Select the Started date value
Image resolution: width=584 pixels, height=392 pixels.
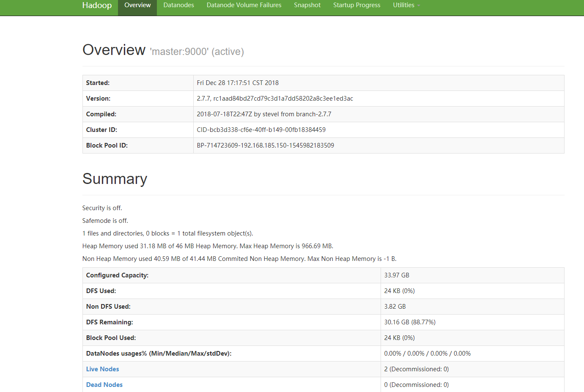(238, 83)
